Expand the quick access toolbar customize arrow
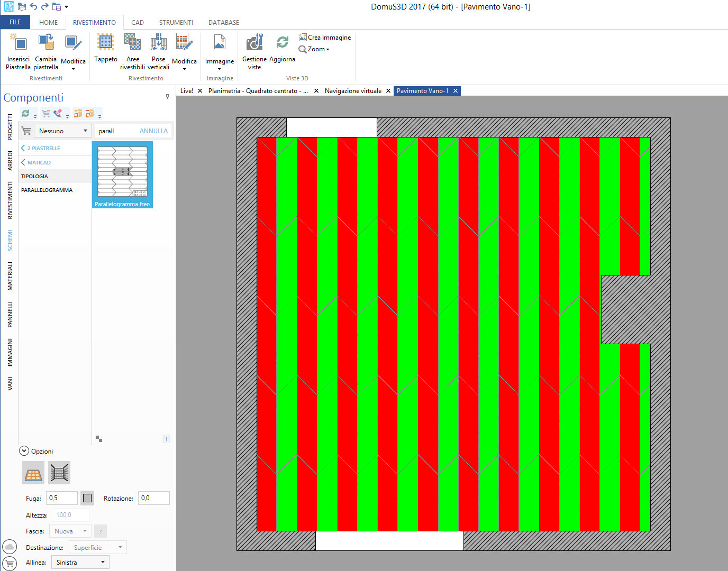 tap(67, 7)
